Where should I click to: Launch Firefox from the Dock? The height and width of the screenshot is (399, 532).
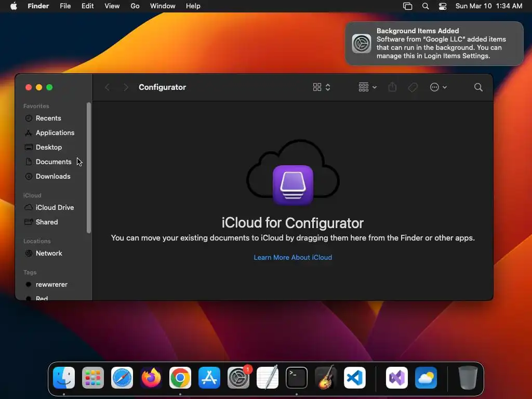click(x=151, y=378)
